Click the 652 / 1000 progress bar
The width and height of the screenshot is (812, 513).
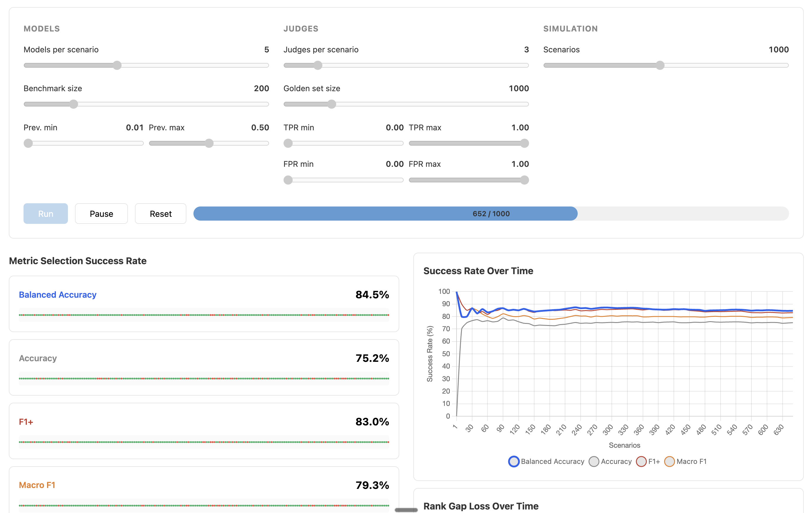pyautogui.click(x=491, y=214)
